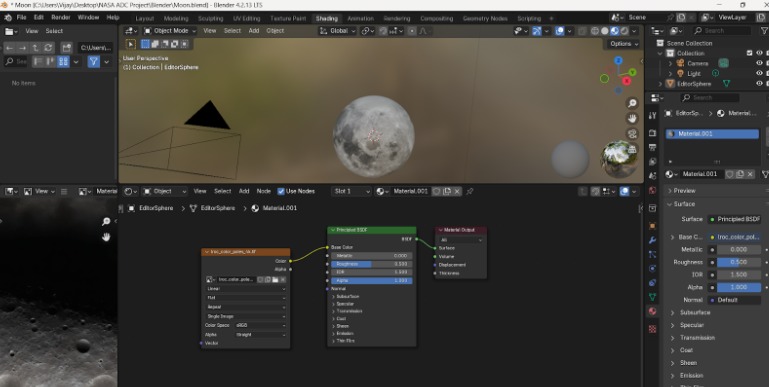Select Material.001 slot in properties list
769x387 pixels.
click(x=712, y=134)
